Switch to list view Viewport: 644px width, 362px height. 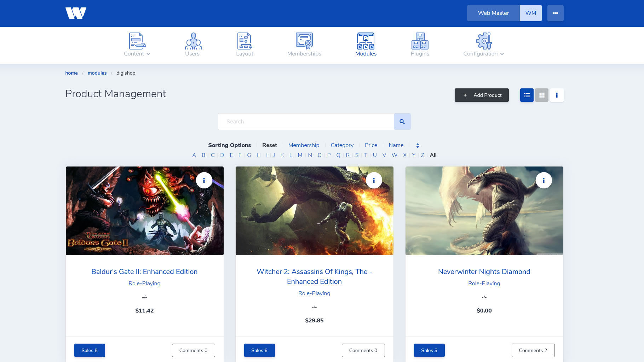click(527, 95)
